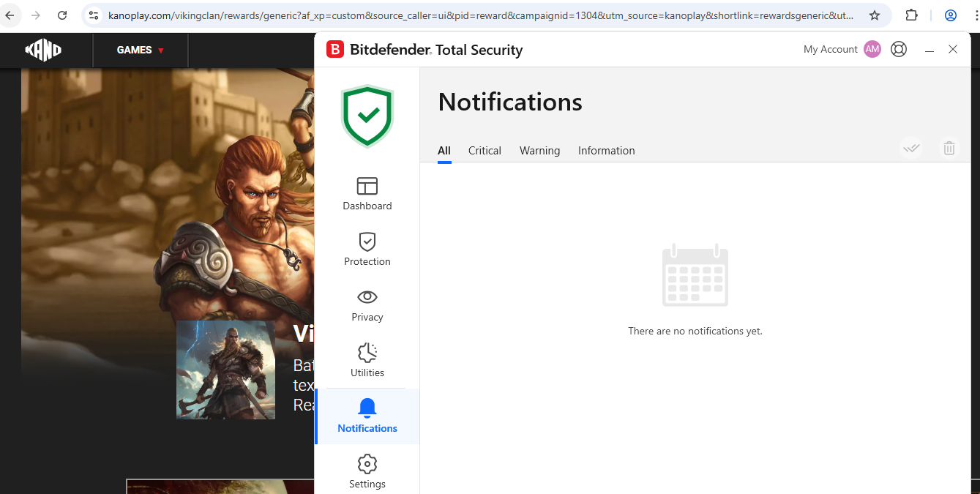Switch to the Critical notifications tab

(485, 151)
